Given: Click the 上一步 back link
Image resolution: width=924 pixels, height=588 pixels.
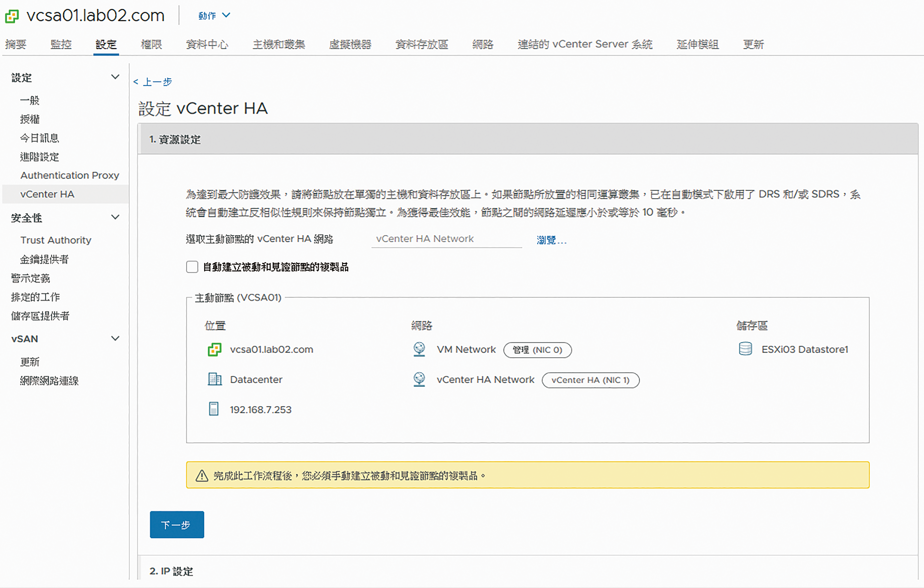Looking at the screenshot, I should click(x=153, y=82).
